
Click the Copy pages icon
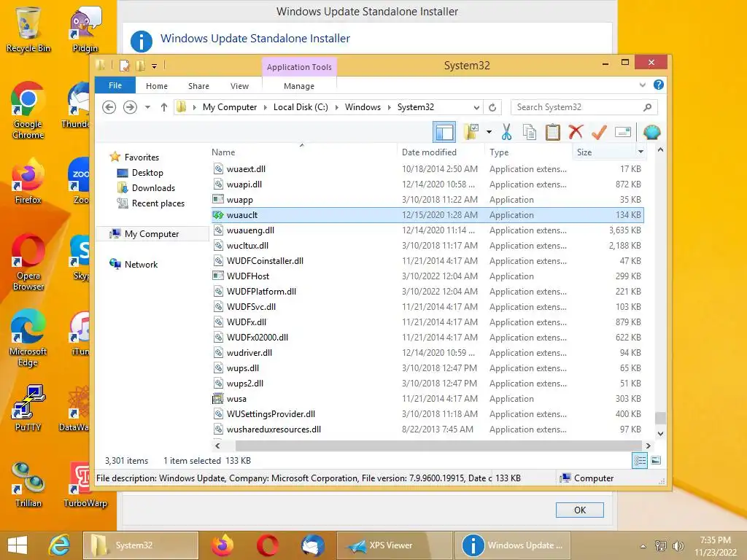(530, 132)
